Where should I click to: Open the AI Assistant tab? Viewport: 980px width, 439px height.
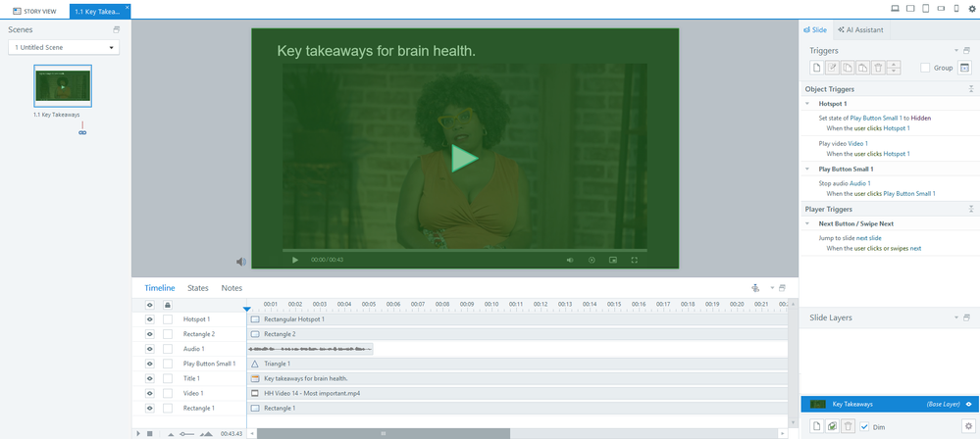860,29
